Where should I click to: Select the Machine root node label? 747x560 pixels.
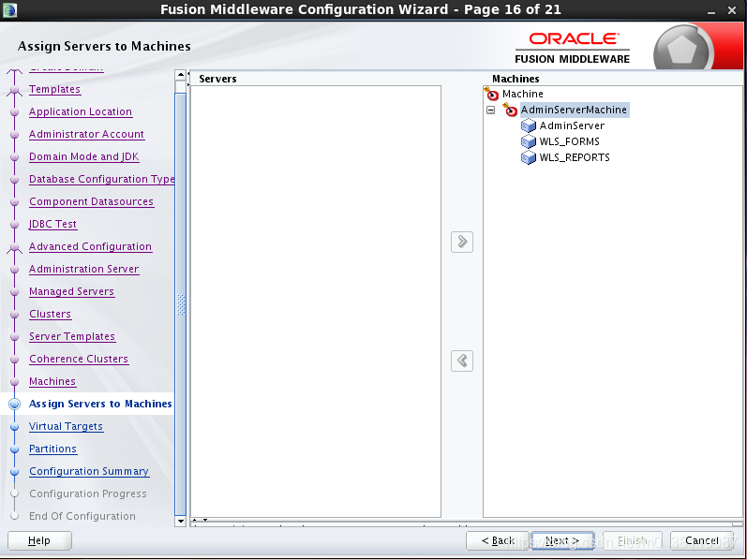point(523,94)
